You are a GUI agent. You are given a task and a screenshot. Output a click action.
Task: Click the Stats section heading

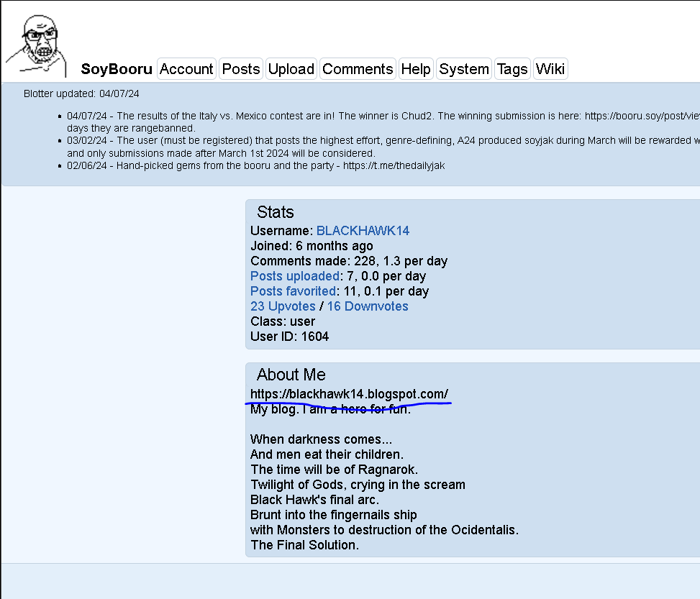point(276,212)
